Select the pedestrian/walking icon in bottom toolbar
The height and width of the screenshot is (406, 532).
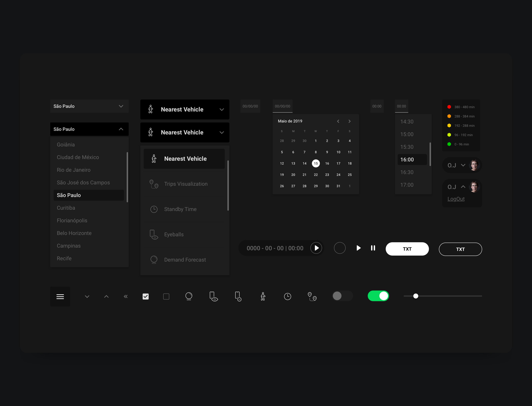263,296
